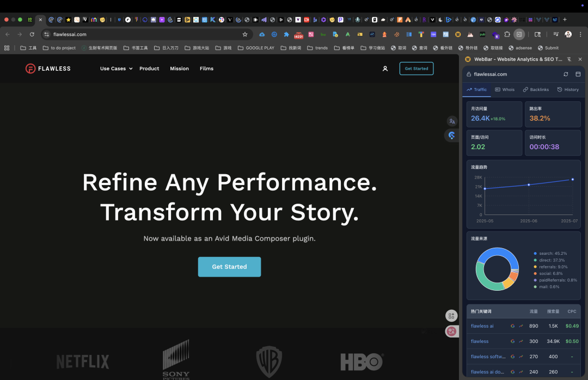The image size is (588, 380).
Task: Click the 'direct: 37.3%' legend entry
Action: 549,260
